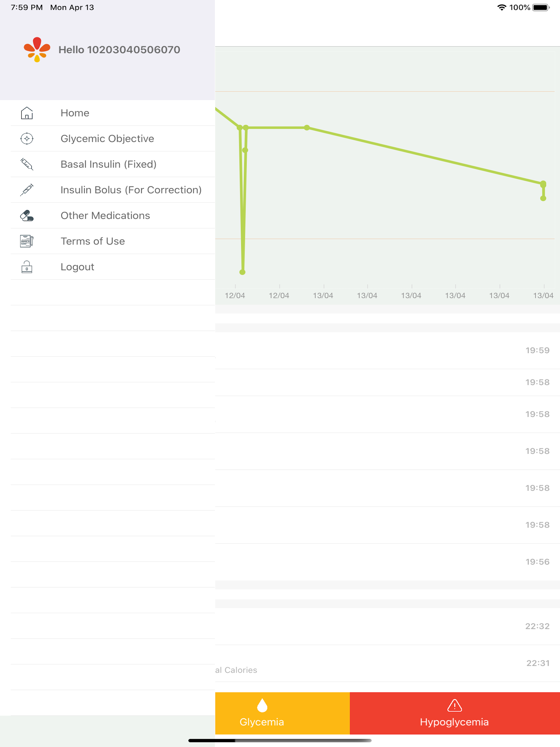Tap the Terms of Use document icon
560x747 pixels.
coord(27,241)
